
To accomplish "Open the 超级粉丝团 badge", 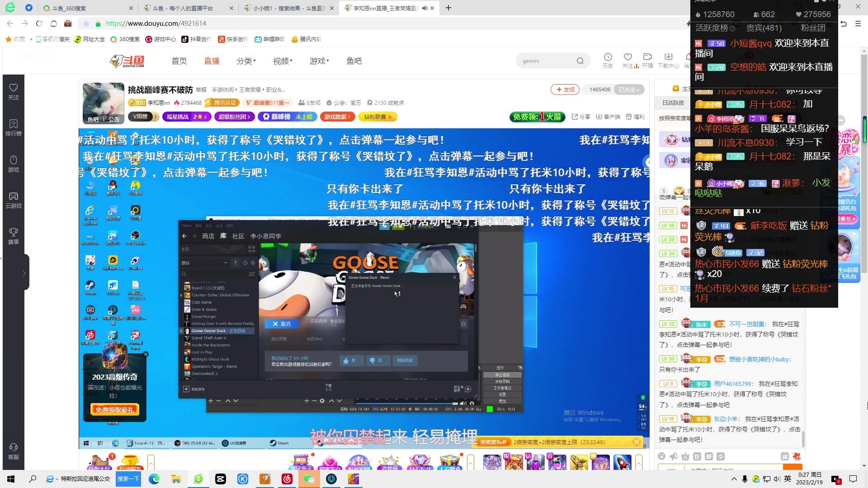I will pyautogui.click(x=234, y=117).
